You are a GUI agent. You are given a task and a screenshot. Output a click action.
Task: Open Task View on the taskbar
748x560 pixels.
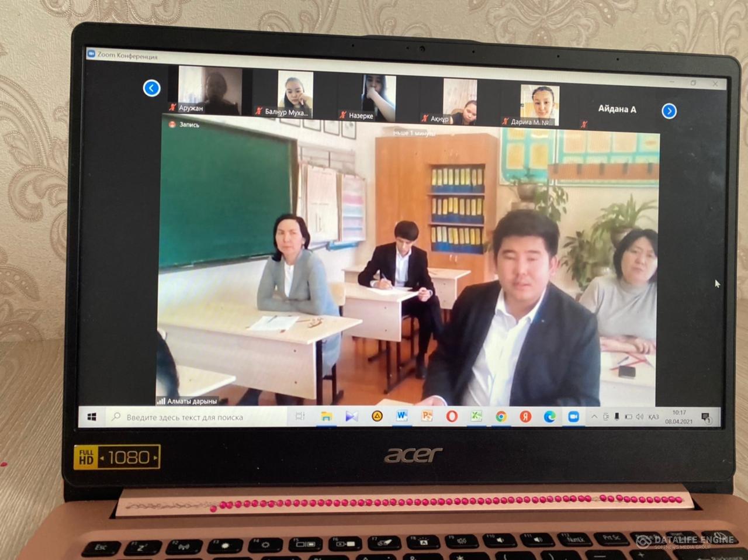tap(300, 416)
